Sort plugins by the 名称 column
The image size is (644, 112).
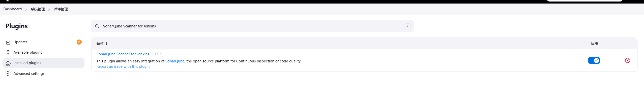pyautogui.click(x=100, y=43)
